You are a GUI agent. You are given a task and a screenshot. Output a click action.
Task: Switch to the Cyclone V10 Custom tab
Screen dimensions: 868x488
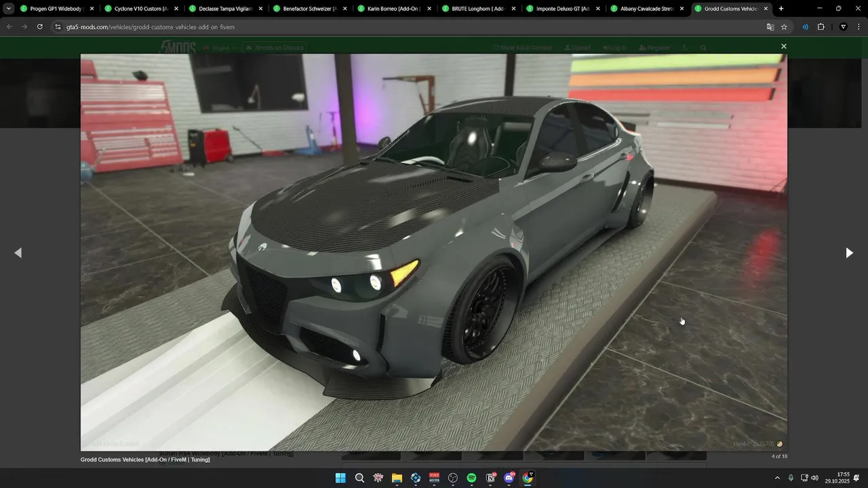click(x=140, y=9)
